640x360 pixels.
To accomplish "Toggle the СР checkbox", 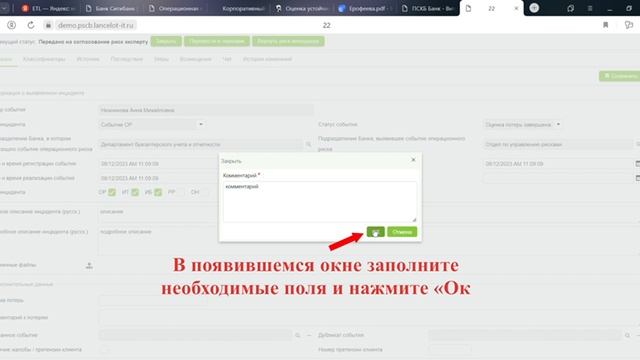I will (x=112, y=192).
